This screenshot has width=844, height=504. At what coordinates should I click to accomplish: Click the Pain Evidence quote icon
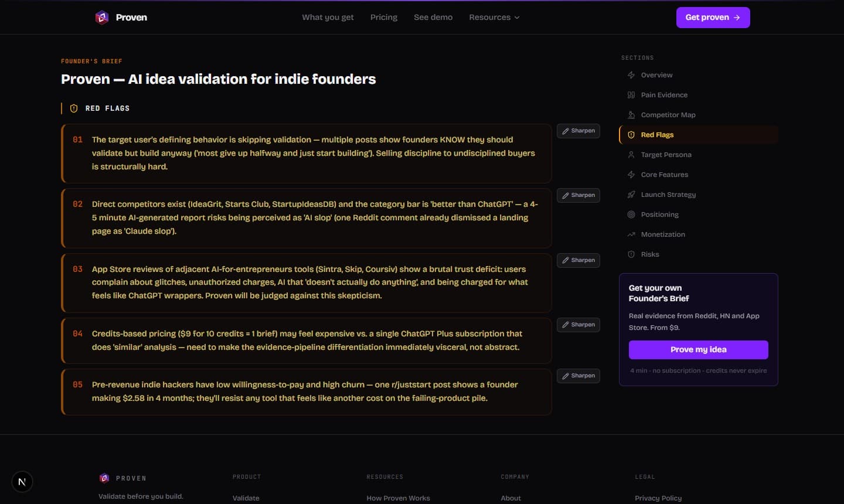click(631, 95)
